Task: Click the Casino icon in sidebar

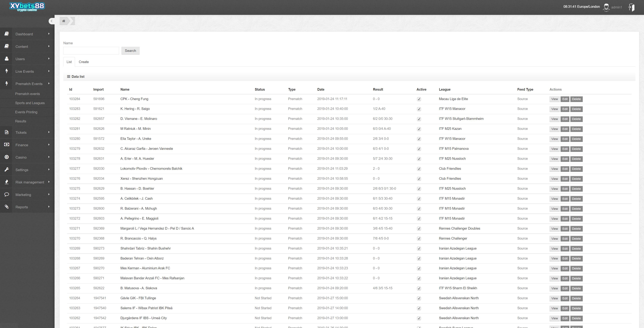Action: pyautogui.click(x=6, y=157)
